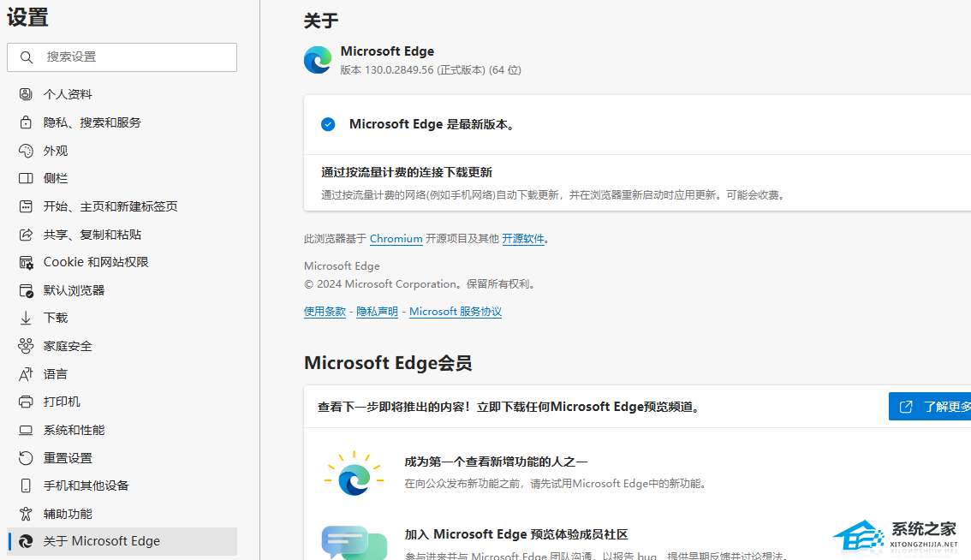Click the external link icon on 了解更多 button
The height and width of the screenshot is (560, 971).
(x=906, y=407)
